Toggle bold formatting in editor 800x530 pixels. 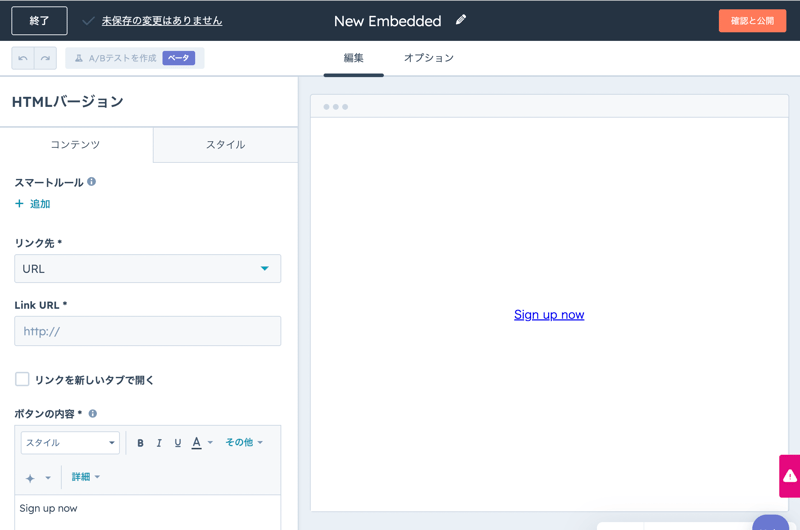pyautogui.click(x=140, y=443)
